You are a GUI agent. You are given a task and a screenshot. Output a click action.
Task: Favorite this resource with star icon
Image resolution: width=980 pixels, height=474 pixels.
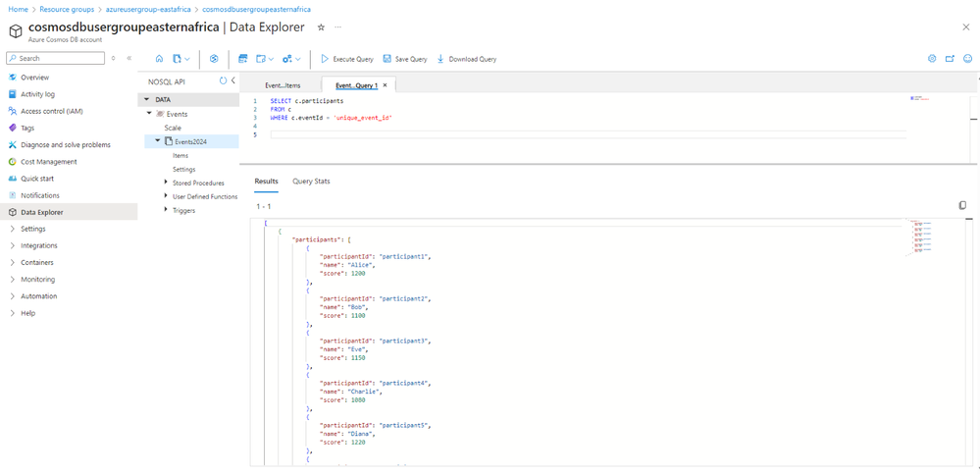click(321, 27)
